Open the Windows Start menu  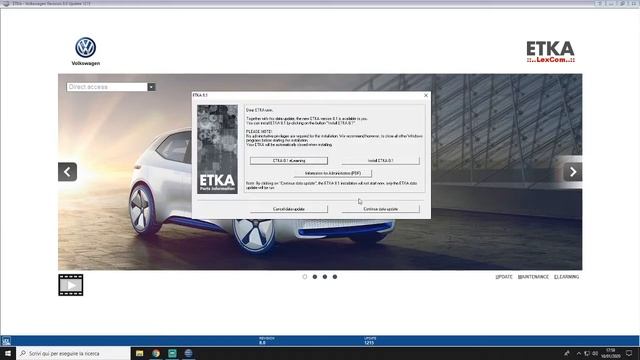(x=8, y=353)
